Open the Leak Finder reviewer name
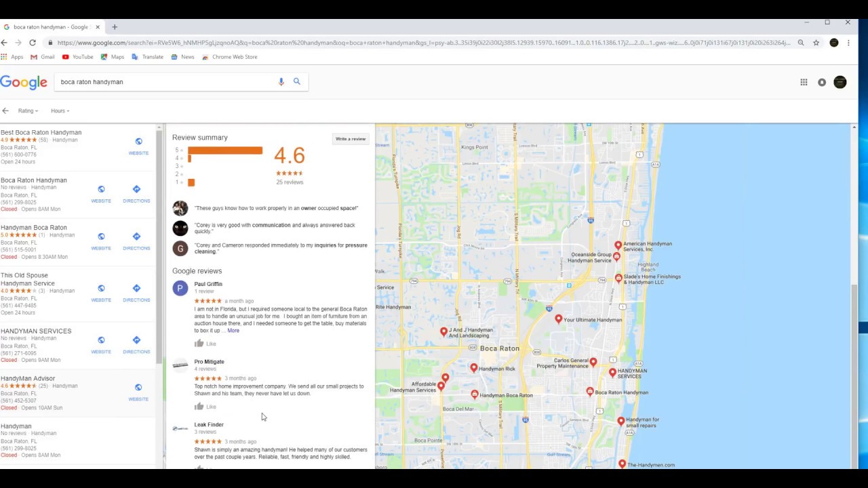Image resolution: width=868 pixels, height=488 pixels. (209, 424)
